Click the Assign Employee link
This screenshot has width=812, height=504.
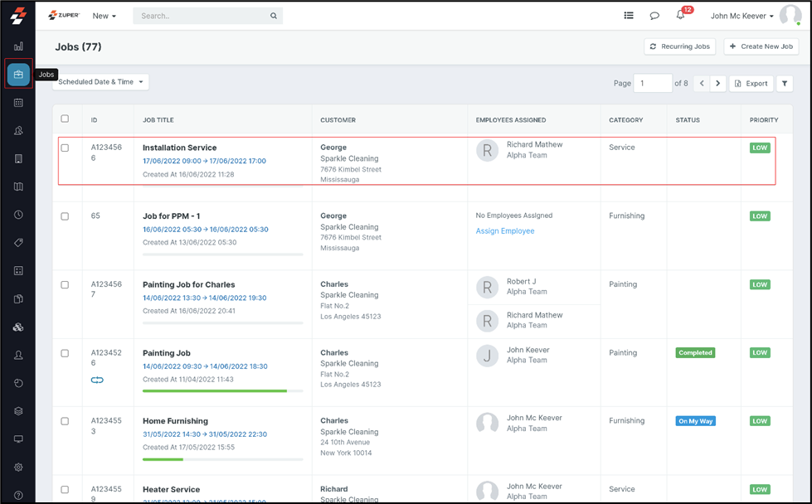[505, 231]
